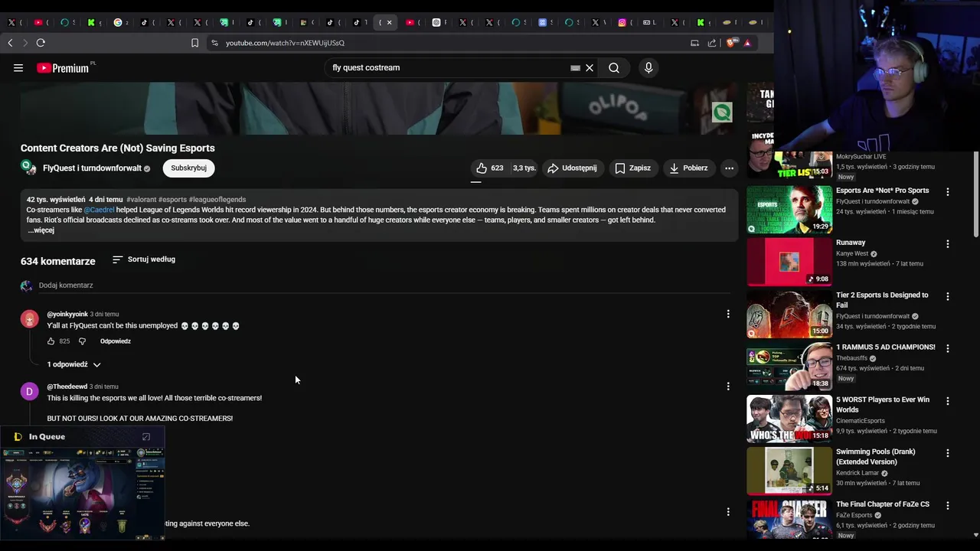Subscribe using Subskrybuj button
The height and width of the screenshot is (551, 980).
coord(188,168)
